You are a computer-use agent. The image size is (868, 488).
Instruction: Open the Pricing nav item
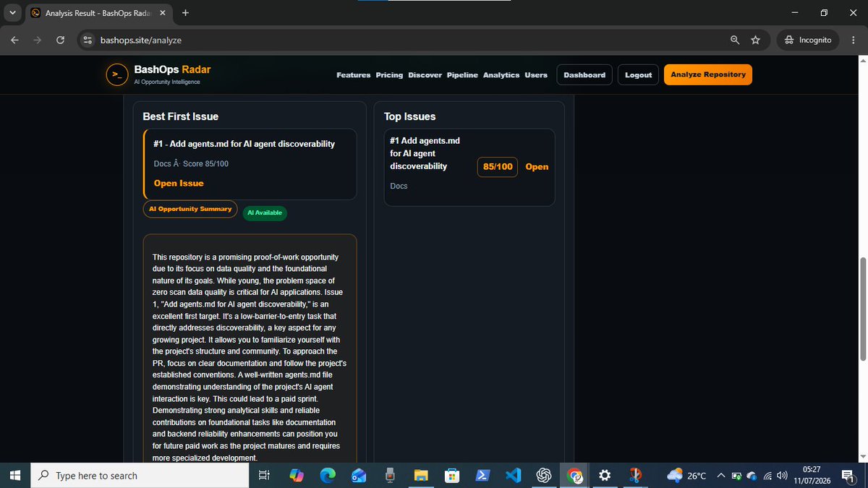(x=389, y=75)
